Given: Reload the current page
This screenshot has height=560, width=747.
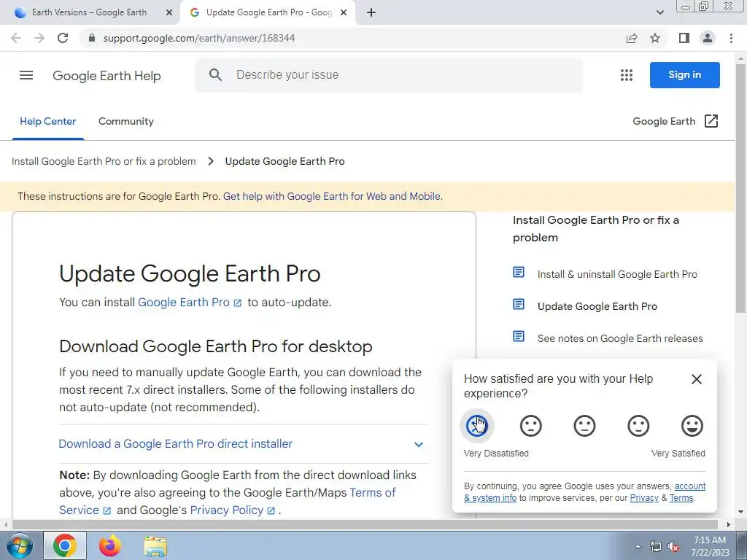Looking at the screenshot, I should (63, 38).
